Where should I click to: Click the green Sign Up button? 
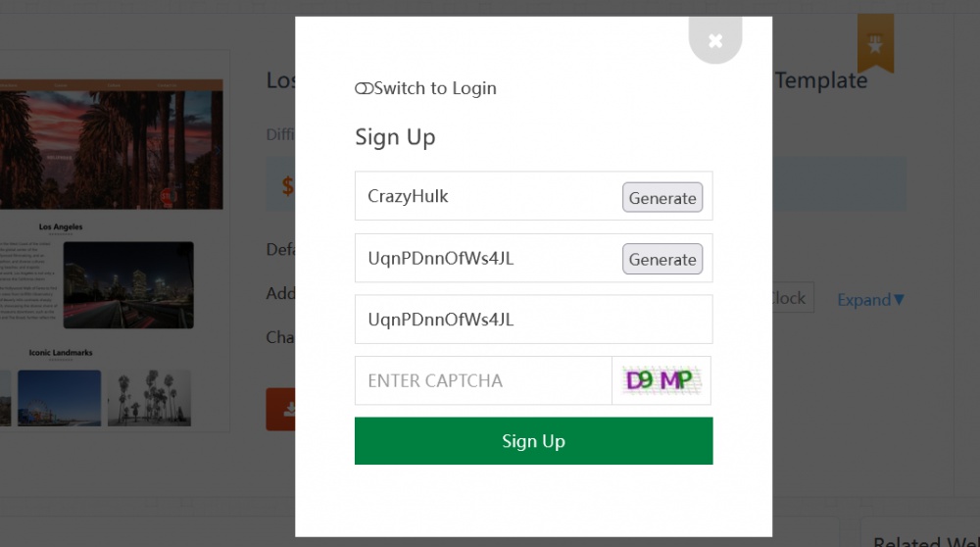[533, 441]
